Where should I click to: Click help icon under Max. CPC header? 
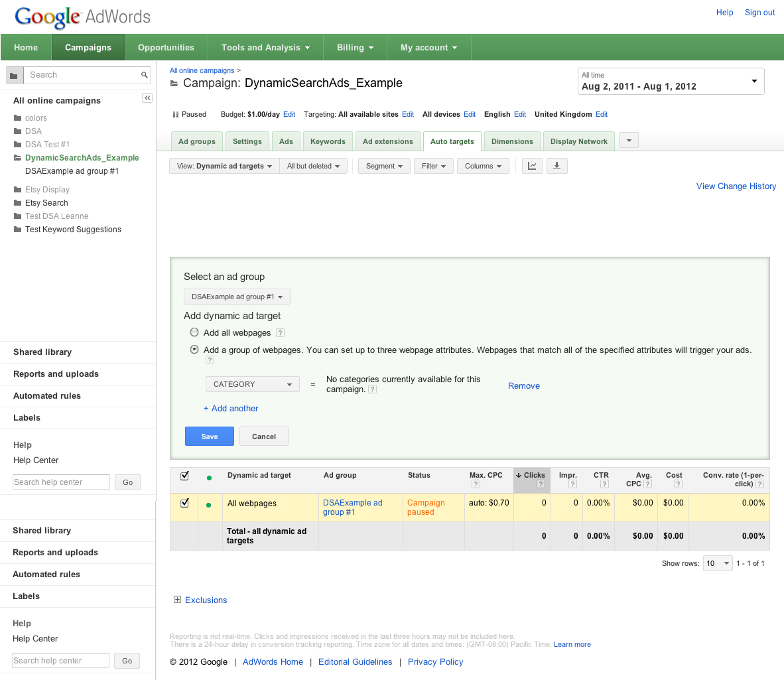(x=476, y=484)
